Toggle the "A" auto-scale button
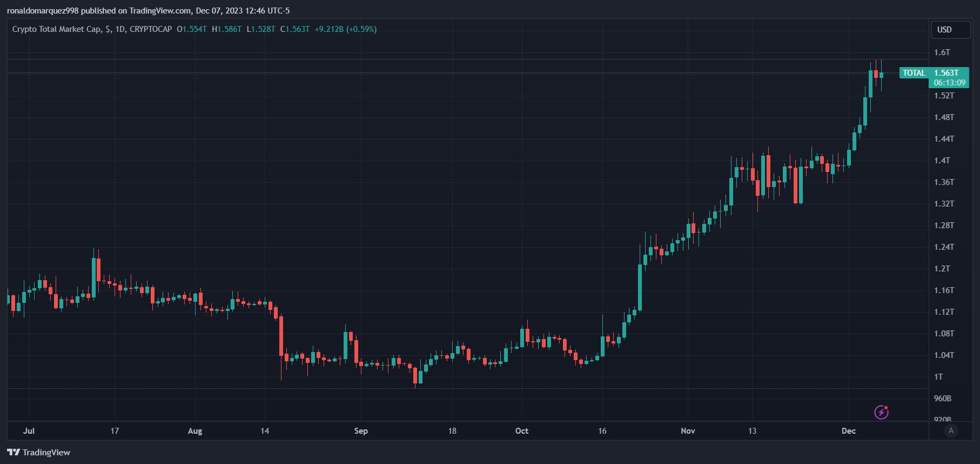 951,430
